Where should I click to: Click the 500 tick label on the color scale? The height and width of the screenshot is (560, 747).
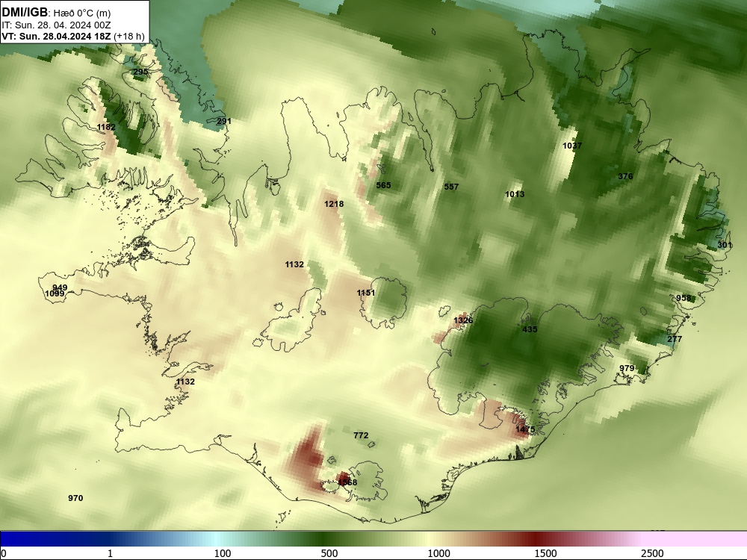click(329, 553)
